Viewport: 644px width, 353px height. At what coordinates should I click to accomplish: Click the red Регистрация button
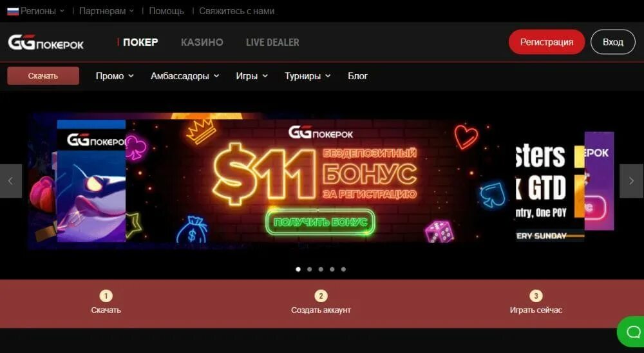point(547,42)
